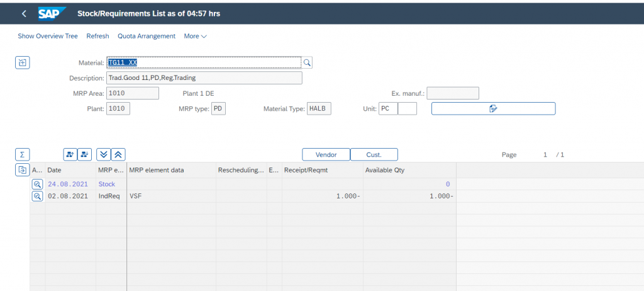Screen dimensions: 644x291
Task: Select date 24.08.2021 cell
Action: (70, 184)
